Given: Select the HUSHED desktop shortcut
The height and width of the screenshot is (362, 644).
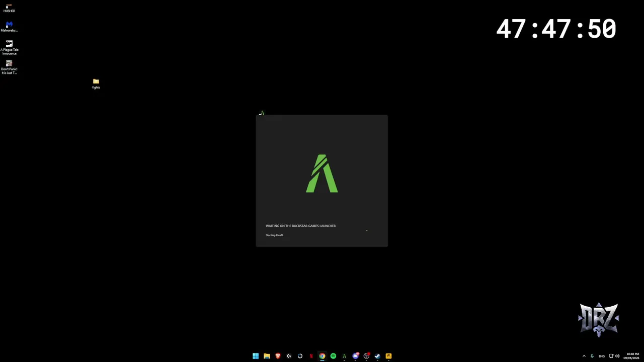Looking at the screenshot, I should pyautogui.click(x=9, y=9).
